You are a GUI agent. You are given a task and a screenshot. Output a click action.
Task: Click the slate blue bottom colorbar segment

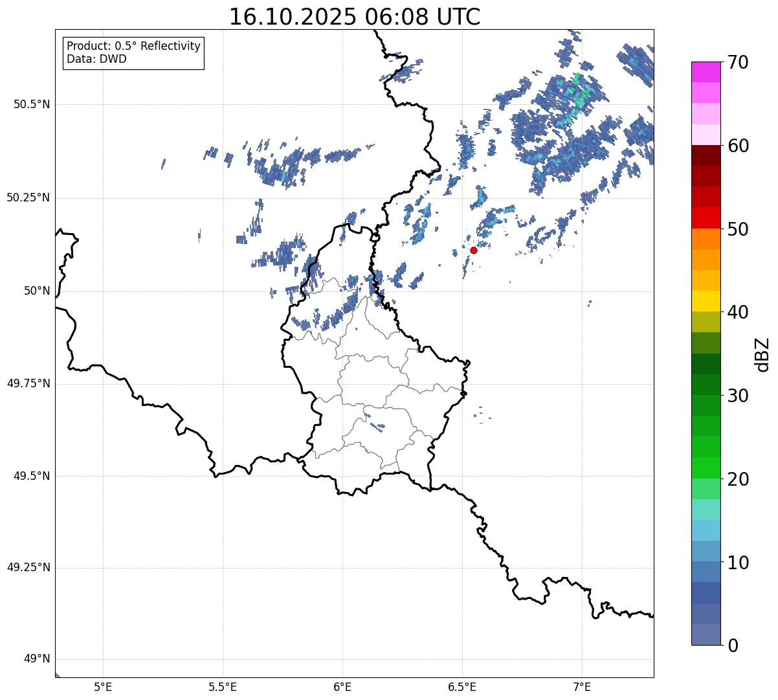[706, 635]
